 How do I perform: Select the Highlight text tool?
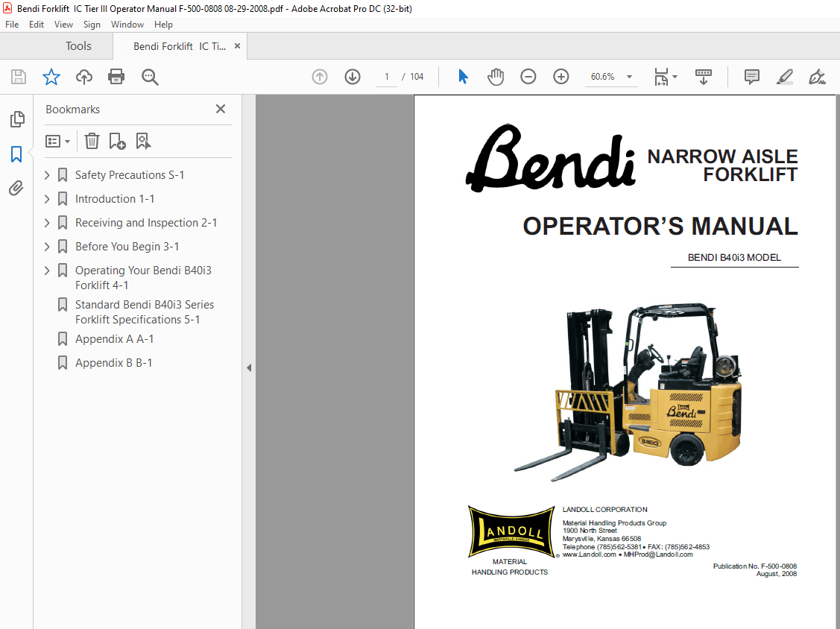(x=784, y=77)
